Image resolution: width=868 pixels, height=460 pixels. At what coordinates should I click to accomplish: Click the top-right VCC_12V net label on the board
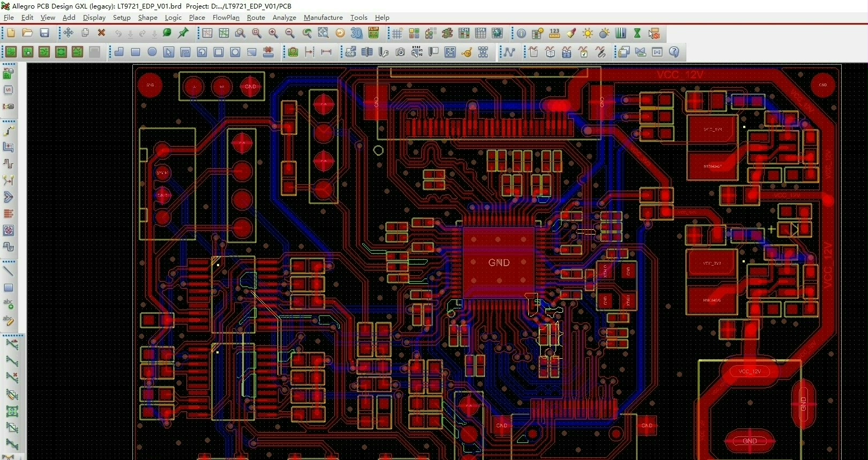(680, 75)
